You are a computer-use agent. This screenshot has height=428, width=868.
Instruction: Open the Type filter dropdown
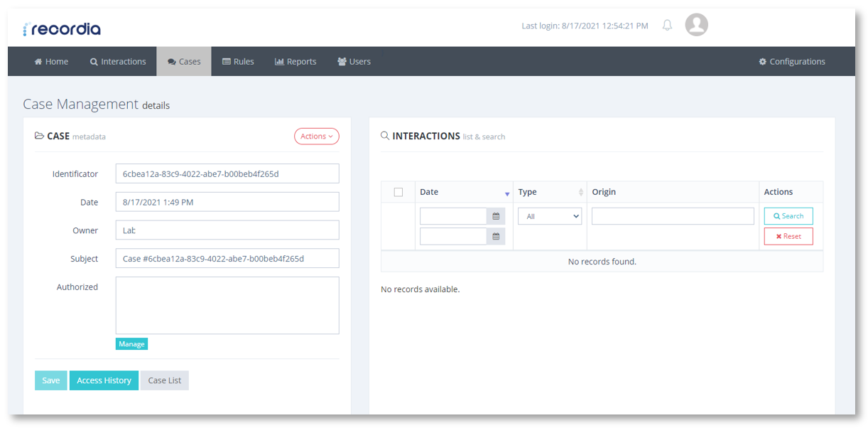click(x=550, y=216)
